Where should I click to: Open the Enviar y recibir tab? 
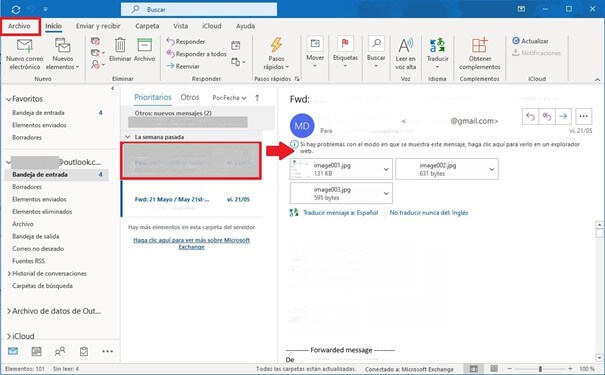click(x=98, y=26)
